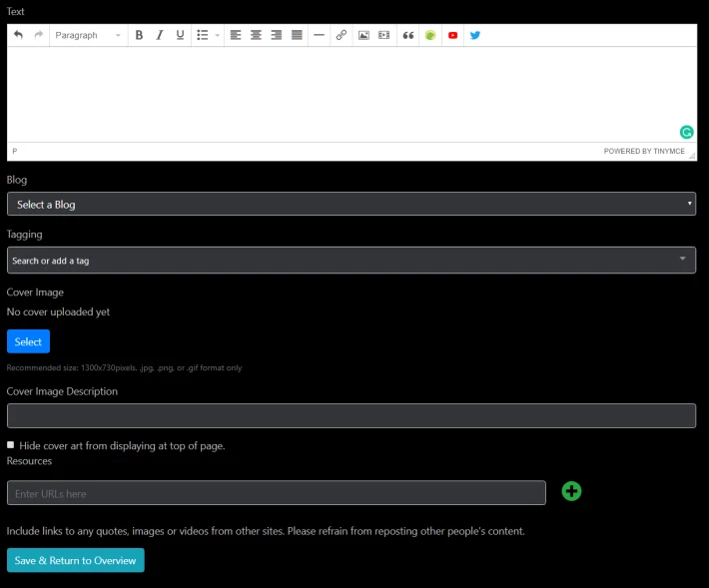Open the Paragraph format dropdown
This screenshot has width=709, height=588.
coord(88,35)
